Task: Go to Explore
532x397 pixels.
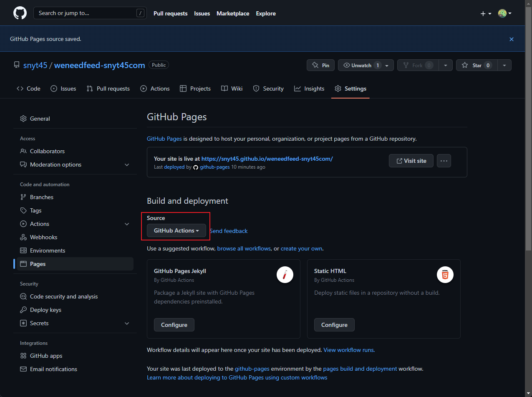Action: point(266,13)
